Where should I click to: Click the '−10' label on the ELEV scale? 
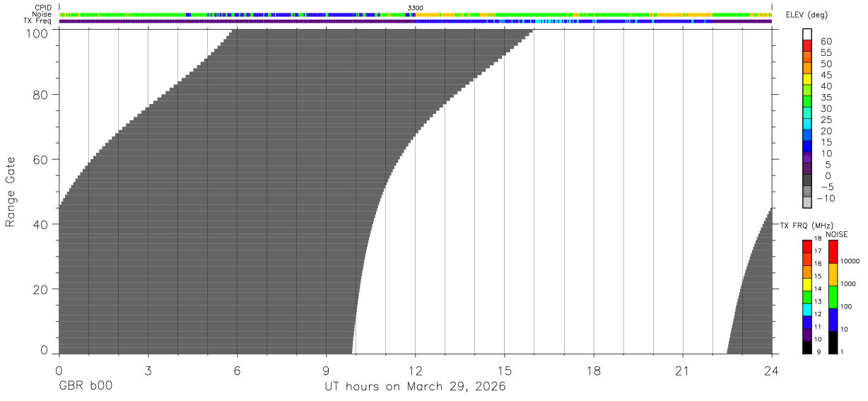pyautogui.click(x=826, y=198)
